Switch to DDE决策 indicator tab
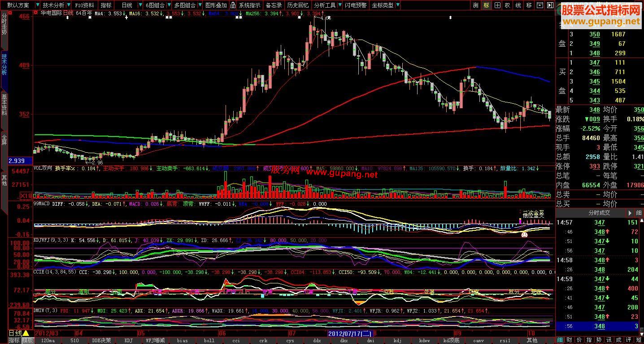 (101, 340)
